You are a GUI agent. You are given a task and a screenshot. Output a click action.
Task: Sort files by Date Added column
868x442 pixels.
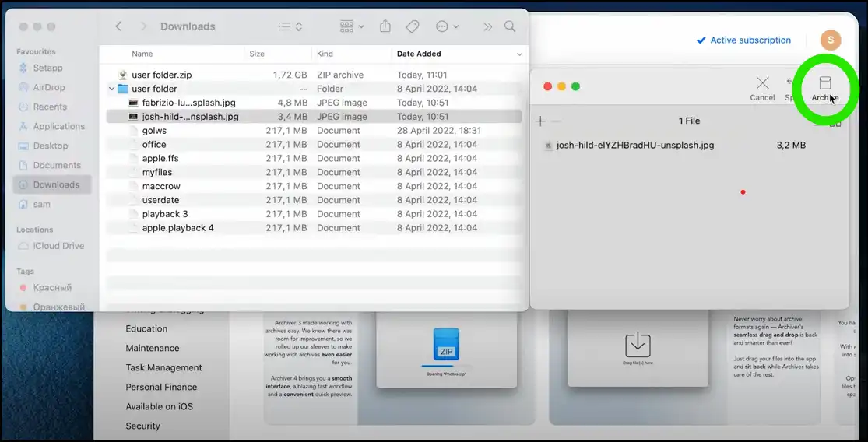pyautogui.click(x=419, y=54)
